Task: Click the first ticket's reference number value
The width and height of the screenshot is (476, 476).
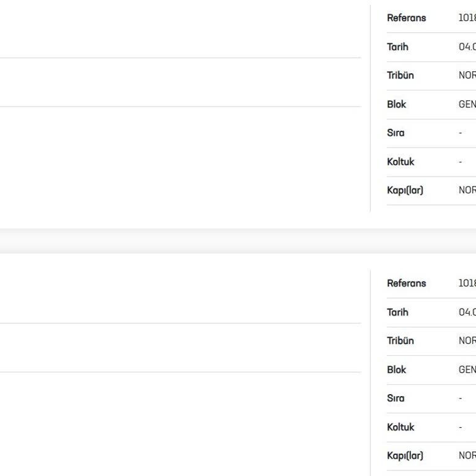Action: 467,18
